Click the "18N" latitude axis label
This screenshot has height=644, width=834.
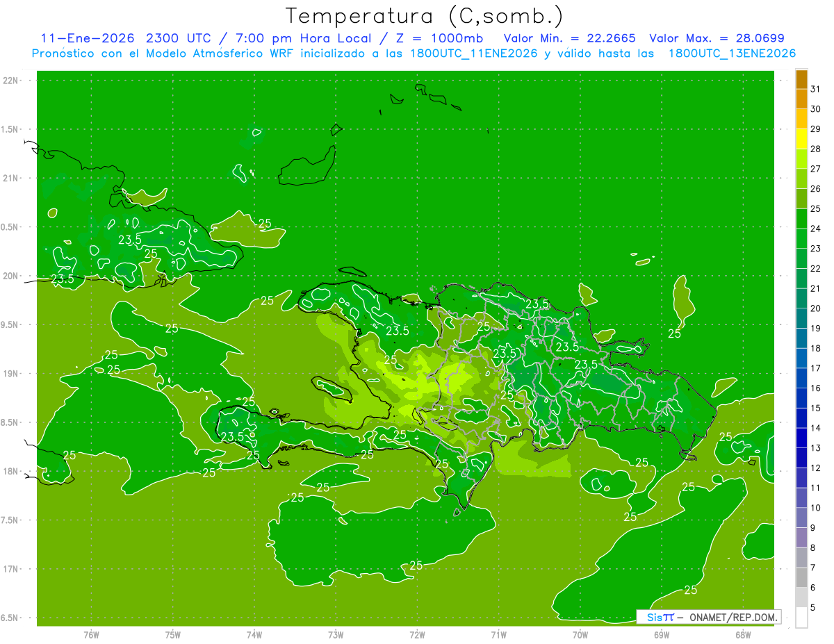pyautogui.click(x=12, y=471)
